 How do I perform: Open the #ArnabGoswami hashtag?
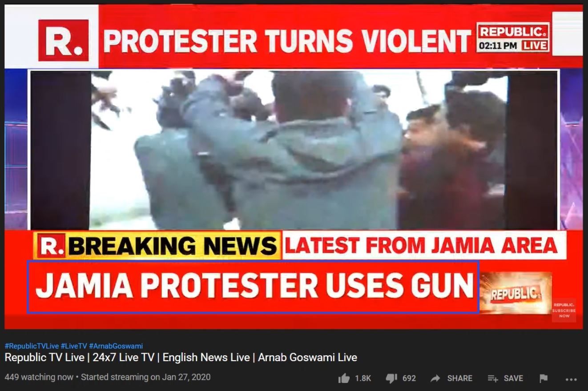(116, 346)
